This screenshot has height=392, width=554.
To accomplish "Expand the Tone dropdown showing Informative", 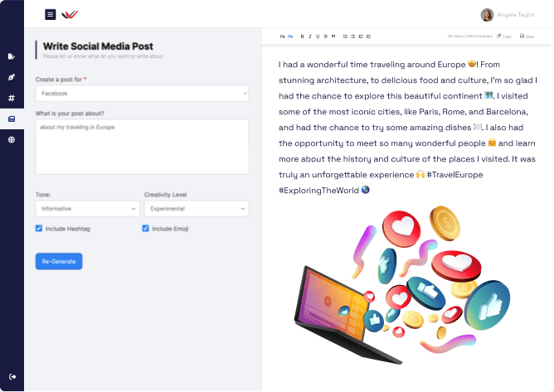I will (x=87, y=209).
